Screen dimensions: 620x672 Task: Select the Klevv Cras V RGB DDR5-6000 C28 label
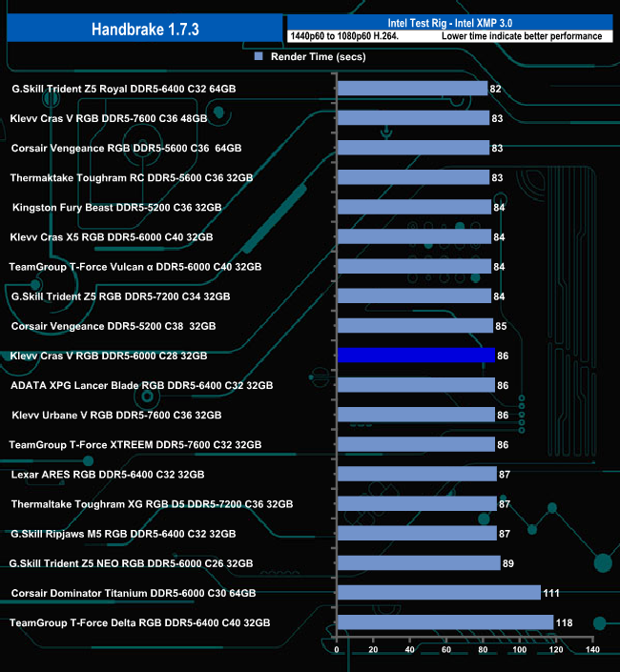point(109,356)
